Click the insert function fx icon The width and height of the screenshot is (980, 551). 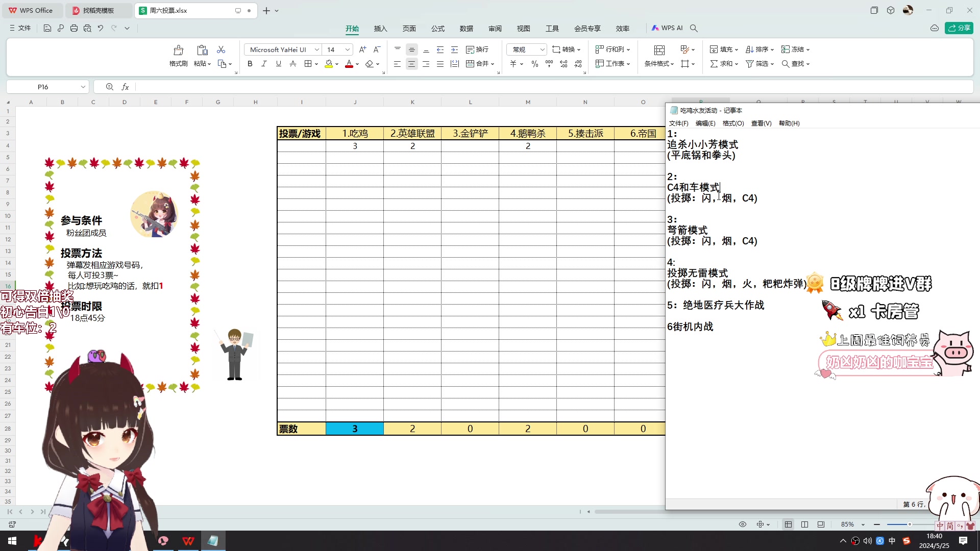coord(125,87)
